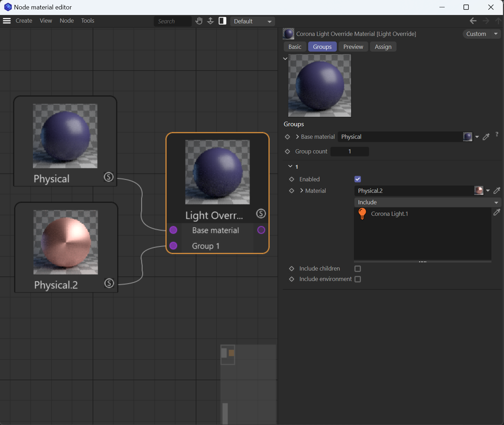Collapse group 1 section
Image resolution: width=504 pixels, height=425 pixels.
[290, 166]
